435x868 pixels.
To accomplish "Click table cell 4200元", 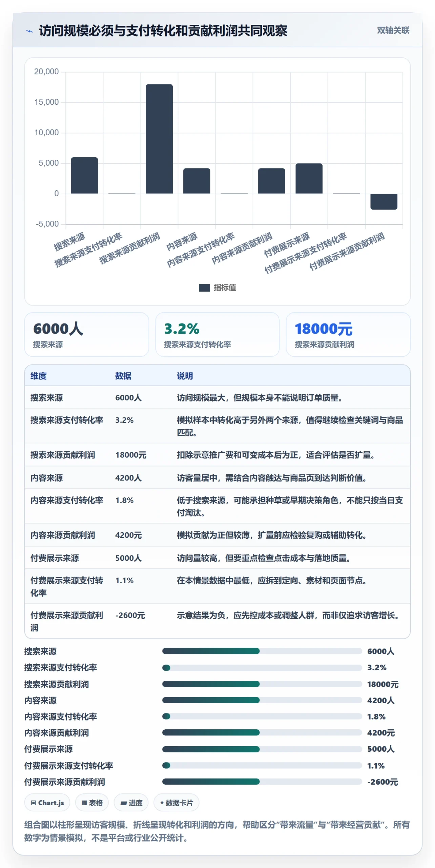I will [x=128, y=535].
